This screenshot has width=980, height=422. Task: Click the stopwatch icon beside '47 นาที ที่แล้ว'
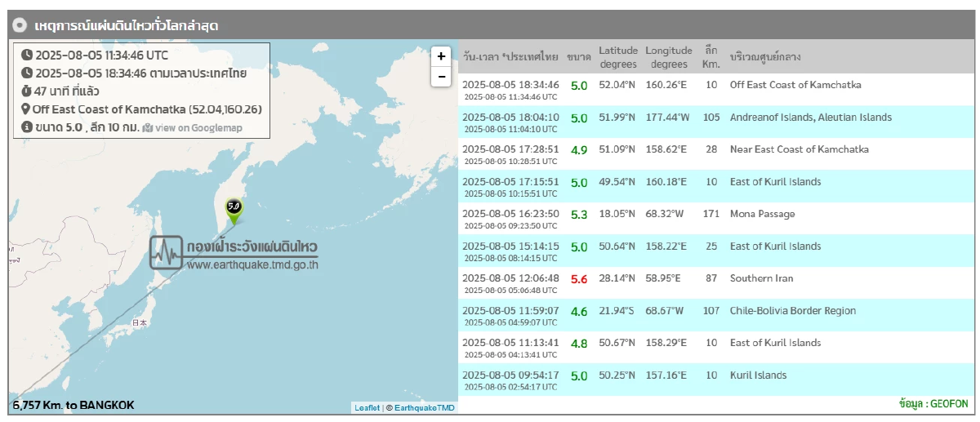[x=27, y=91]
